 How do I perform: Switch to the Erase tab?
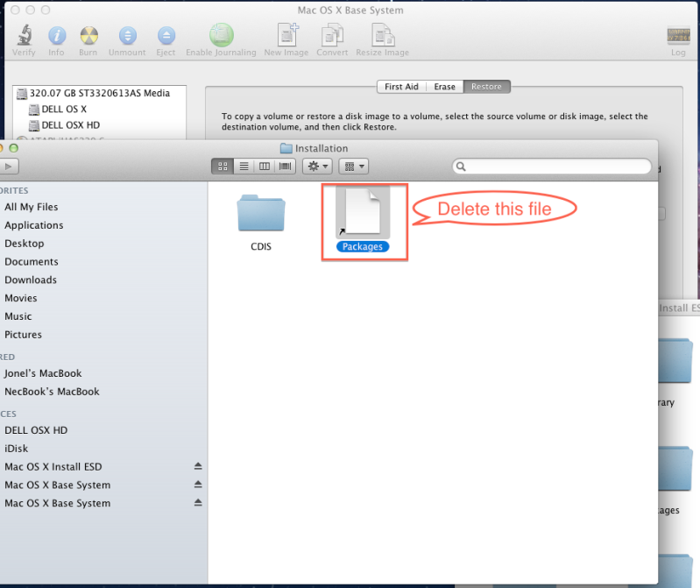pyautogui.click(x=445, y=87)
